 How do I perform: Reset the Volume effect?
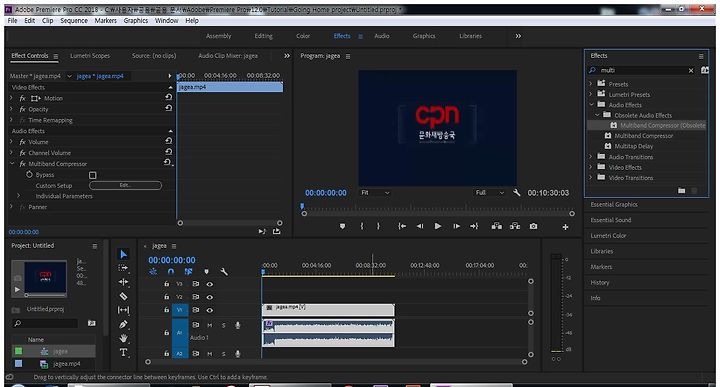[x=169, y=141]
